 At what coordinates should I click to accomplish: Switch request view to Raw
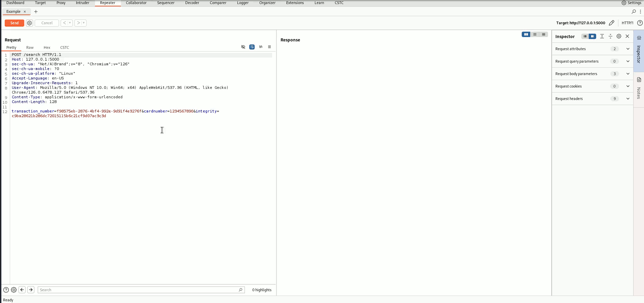pyautogui.click(x=30, y=47)
